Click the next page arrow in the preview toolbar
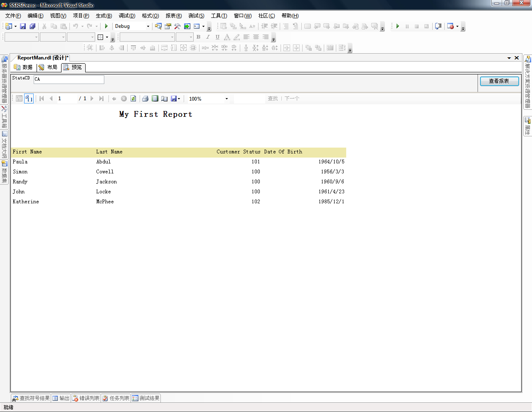Image resolution: width=532 pixels, height=412 pixels. (x=92, y=99)
